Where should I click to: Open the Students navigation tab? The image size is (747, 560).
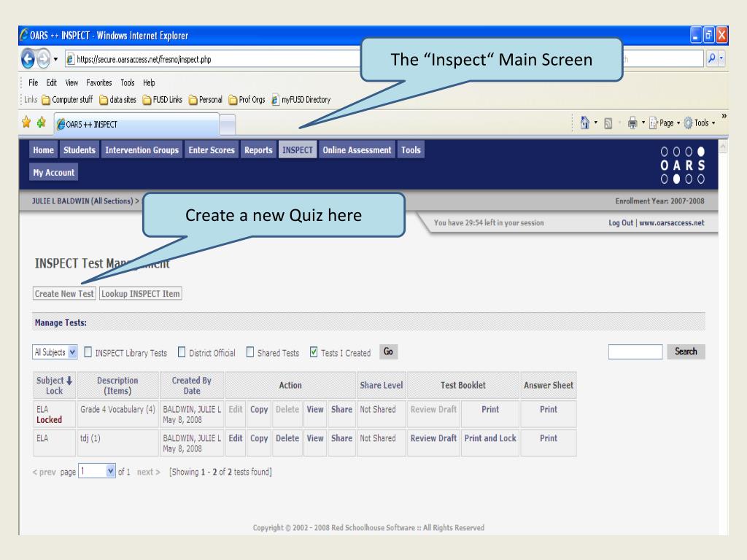click(x=79, y=149)
